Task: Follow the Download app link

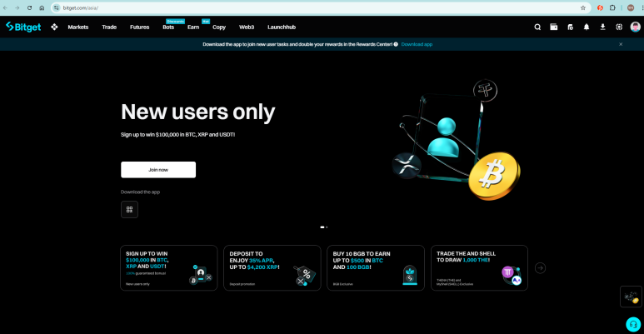Action: click(x=417, y=44)
